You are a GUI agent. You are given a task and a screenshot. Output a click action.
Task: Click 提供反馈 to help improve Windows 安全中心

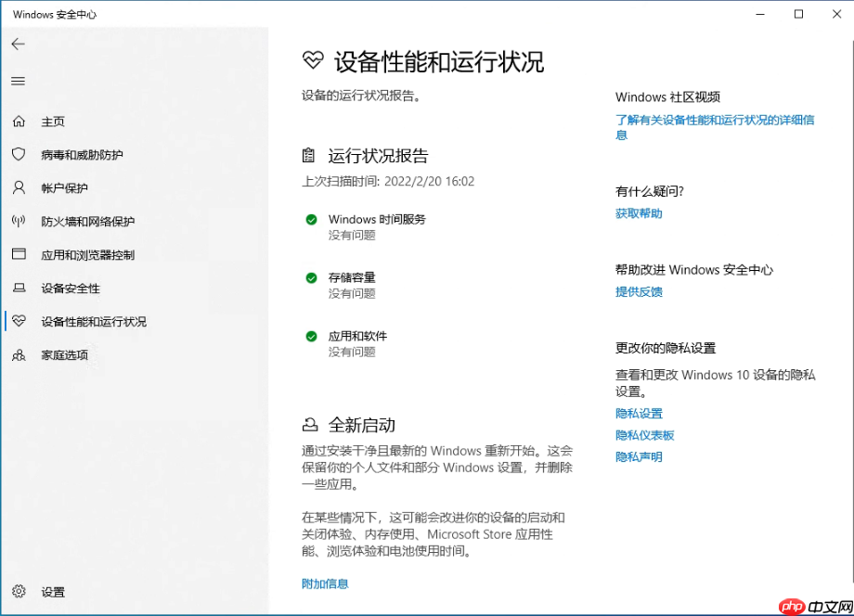(638, 291)
